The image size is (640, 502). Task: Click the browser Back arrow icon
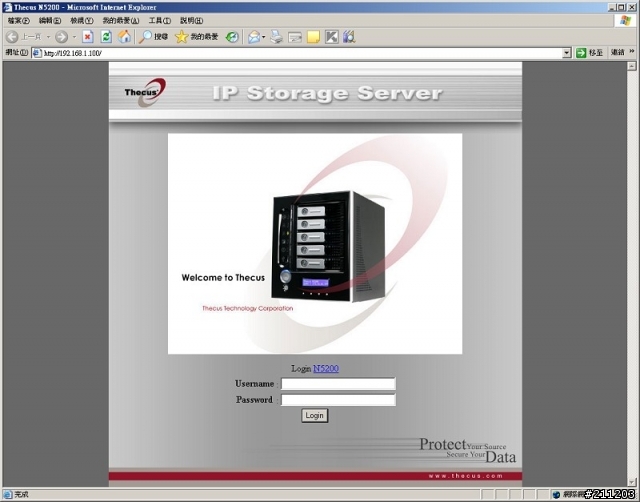(x=12, y=37)
